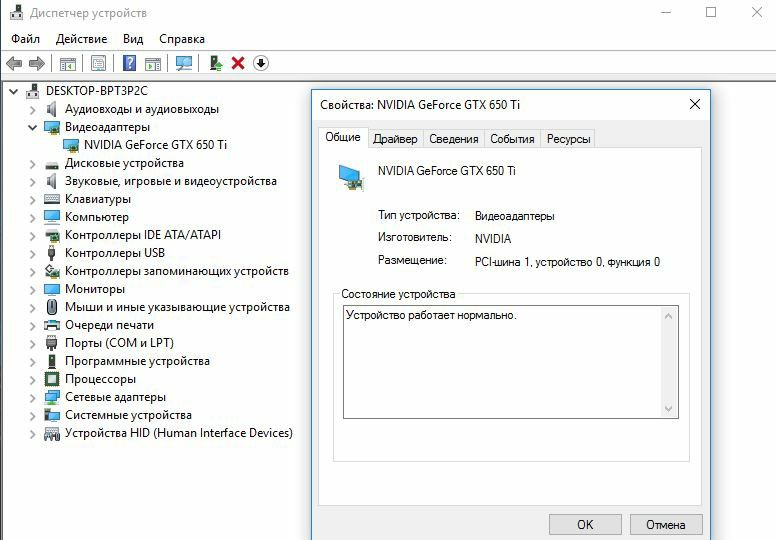Click the speaker icon of Аудиовходы и аудиовыходы
Screen dimensions: 776x540
(51, 109)
